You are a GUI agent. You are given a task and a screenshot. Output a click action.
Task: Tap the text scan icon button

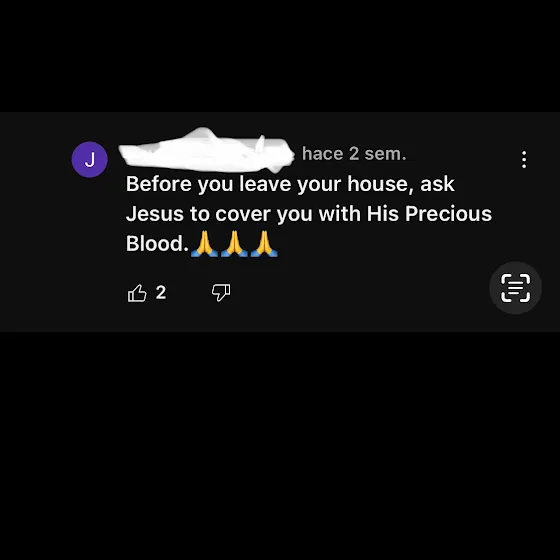tap(515, 288)
